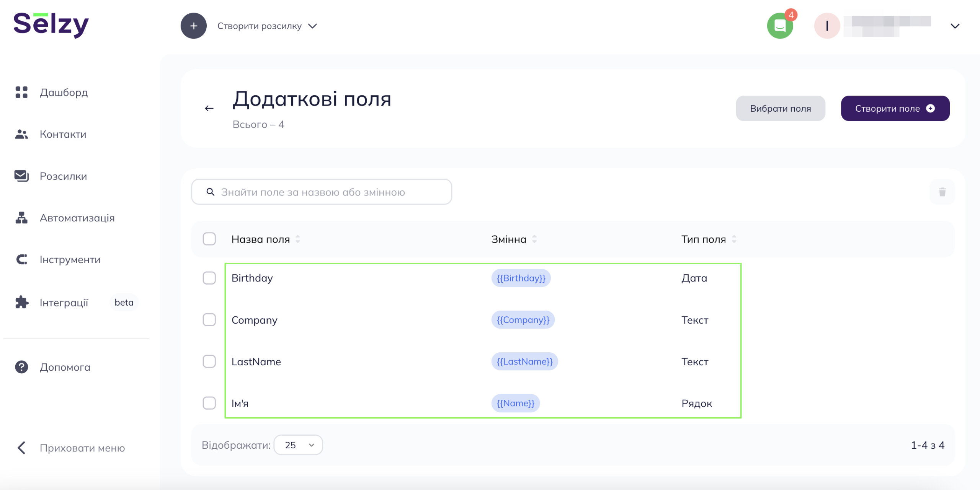Image resolution: width=980 pixels, height=490 pixels.
Task: Select checkbox for Ім'я field
Action: [x=209, y=403]
